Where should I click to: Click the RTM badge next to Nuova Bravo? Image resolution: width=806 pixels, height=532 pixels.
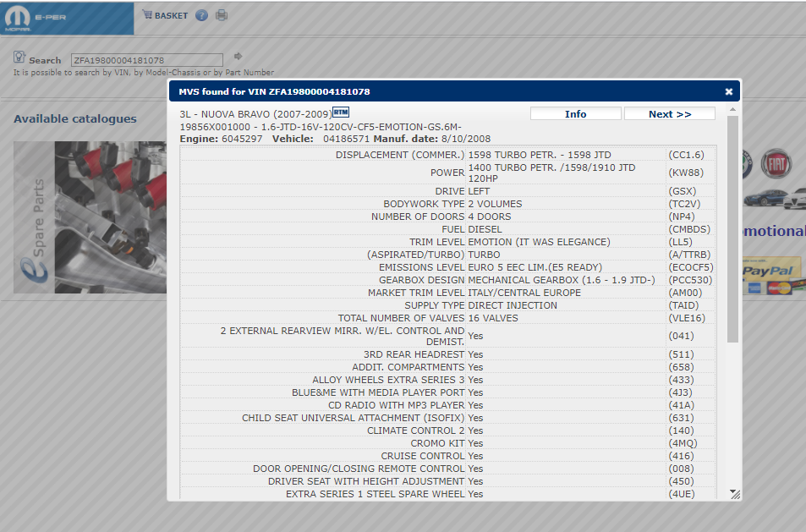[341, 112]
